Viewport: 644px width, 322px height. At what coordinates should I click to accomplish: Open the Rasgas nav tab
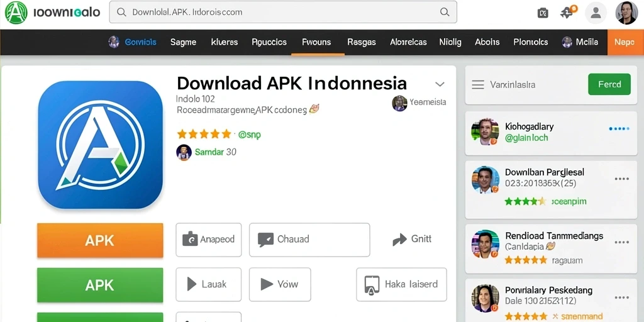[x=362, y=42]
